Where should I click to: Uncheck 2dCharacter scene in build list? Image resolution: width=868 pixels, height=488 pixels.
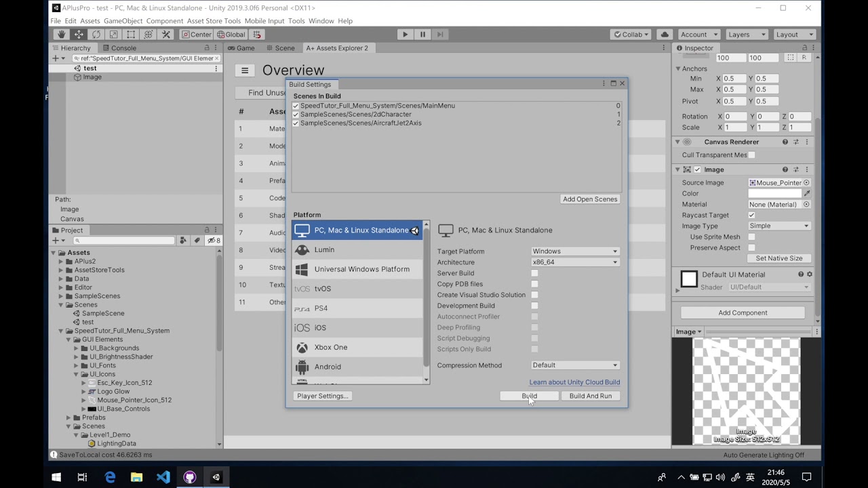pos(296,115)
